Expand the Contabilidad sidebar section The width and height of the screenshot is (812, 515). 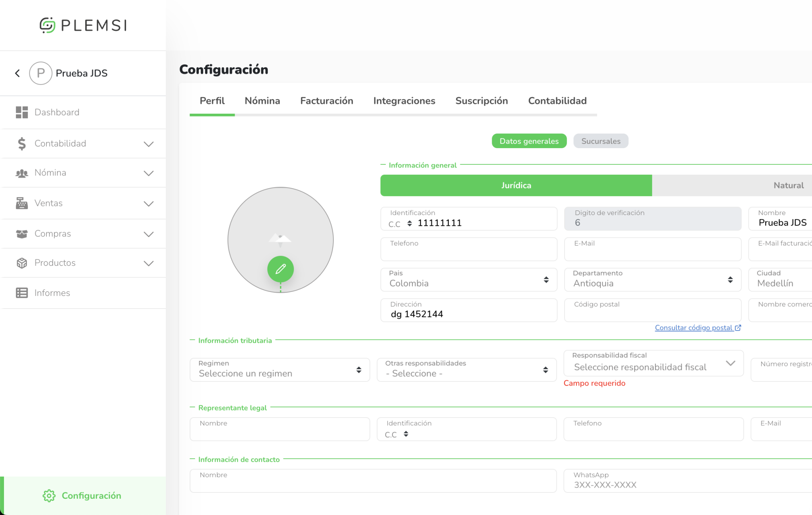pos(148,144)
